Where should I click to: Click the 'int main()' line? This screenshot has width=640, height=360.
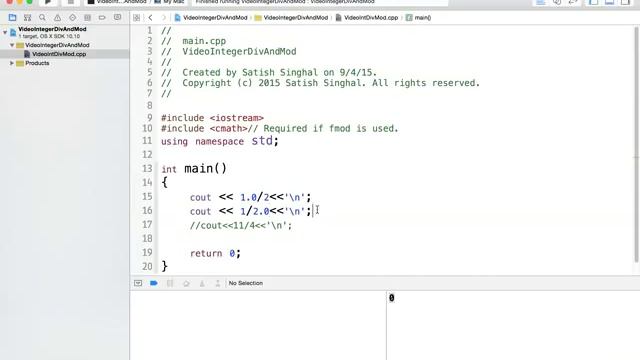point(194,169)
